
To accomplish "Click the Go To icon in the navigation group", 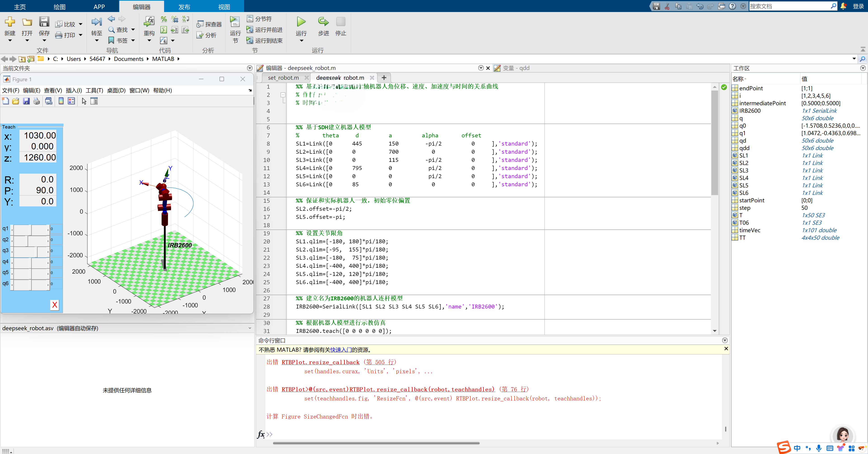I will point(96,22).
